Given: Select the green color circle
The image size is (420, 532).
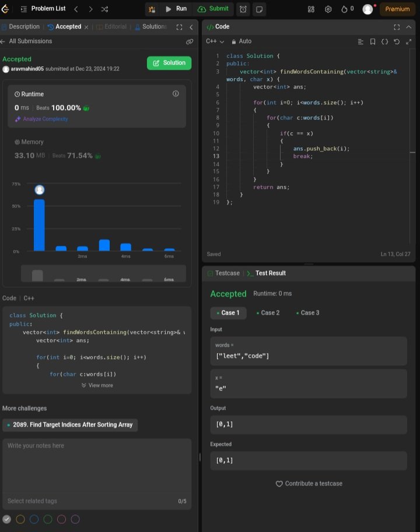Looking at the screenshot, I should 48,519.
